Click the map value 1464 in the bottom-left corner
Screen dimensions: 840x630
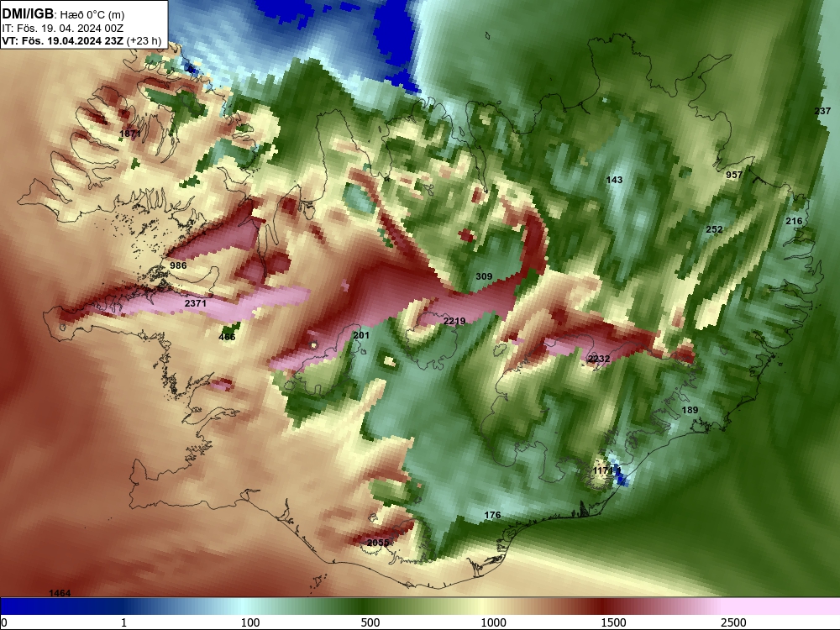(x=60, y=592)
